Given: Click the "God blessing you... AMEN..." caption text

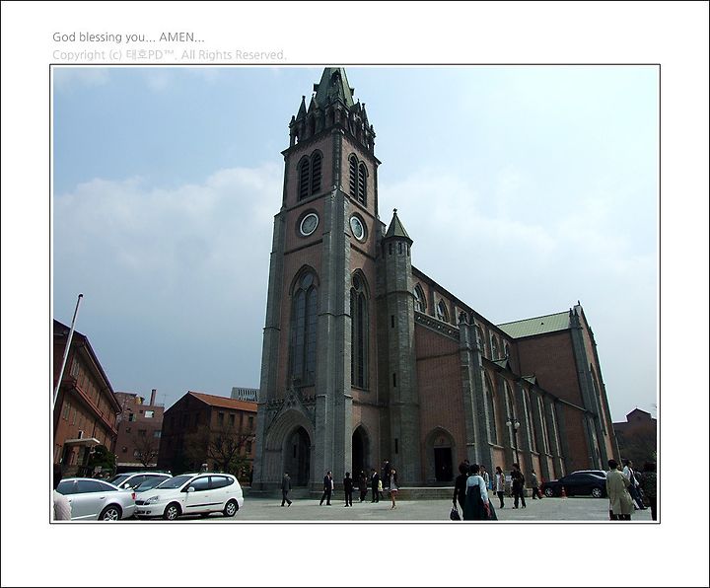Looking at the screenshot, I should pos(128,37).
